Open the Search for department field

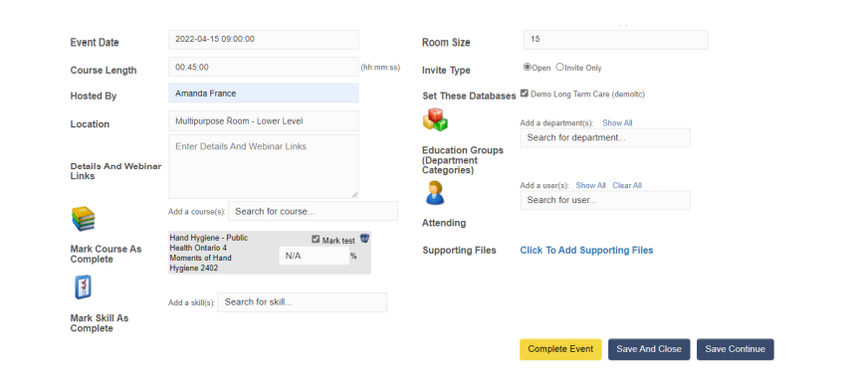click(x=605, y=138)
